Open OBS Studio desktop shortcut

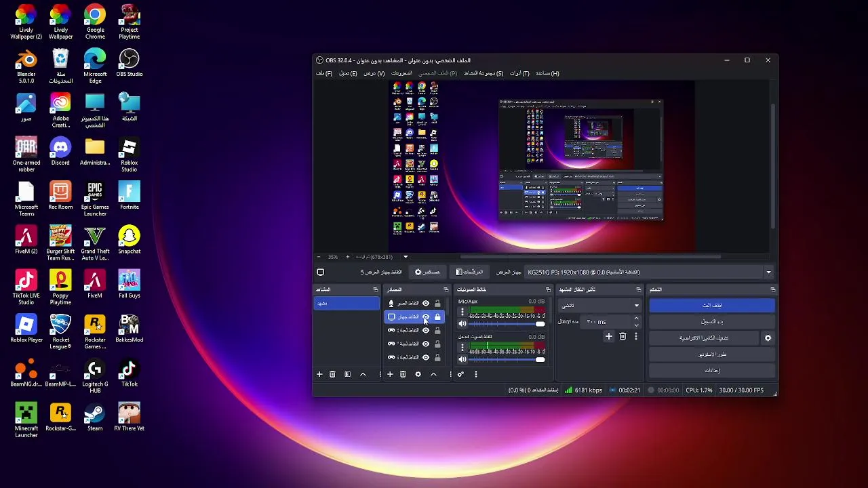coord(129,62)
